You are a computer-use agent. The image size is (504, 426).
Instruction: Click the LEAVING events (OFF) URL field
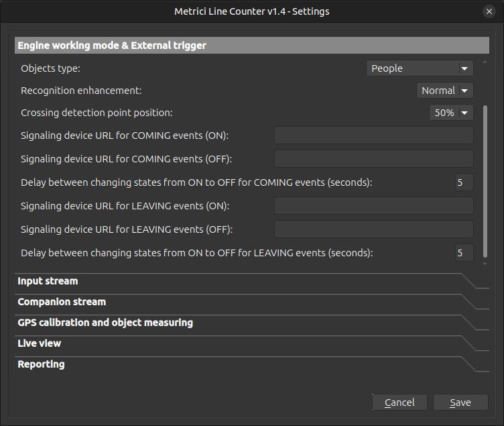[373, 229]
